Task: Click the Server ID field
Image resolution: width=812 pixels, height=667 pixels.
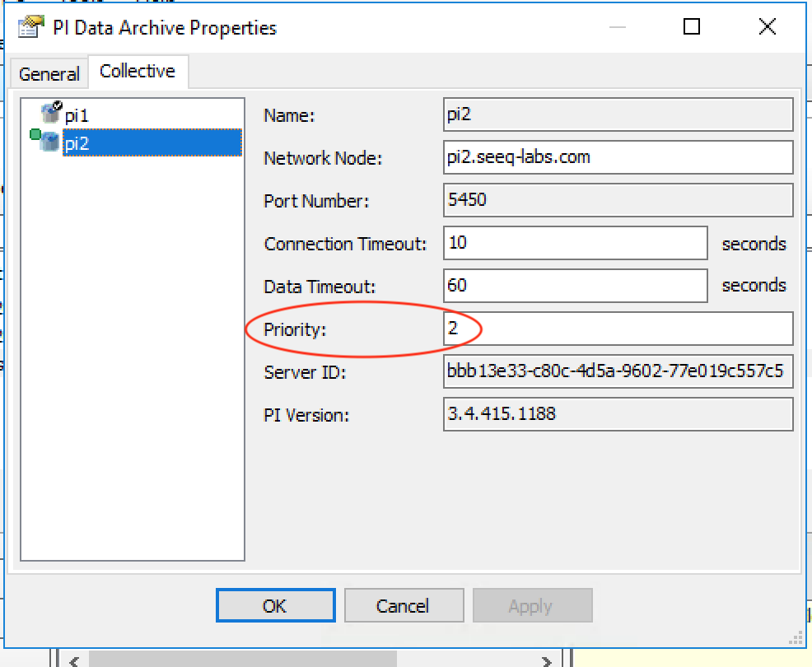Action: coord(618,371)
